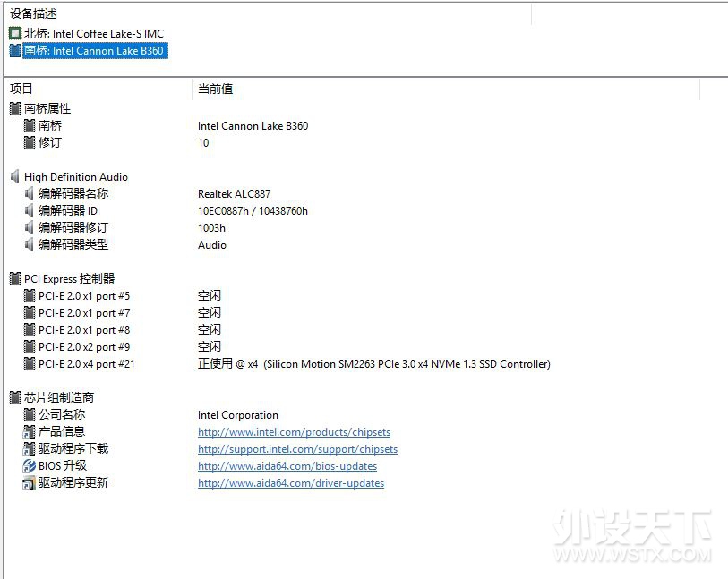Select the value Intel Cannon Lake B360 in 当前值 column
The height and width of the screenshot is (579, 728).
pos(253,125)
